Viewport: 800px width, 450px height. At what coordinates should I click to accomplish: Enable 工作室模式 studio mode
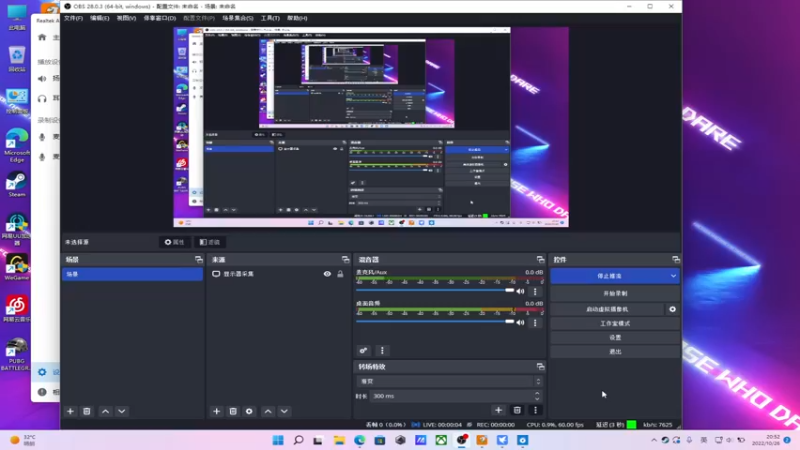point(615,323)
